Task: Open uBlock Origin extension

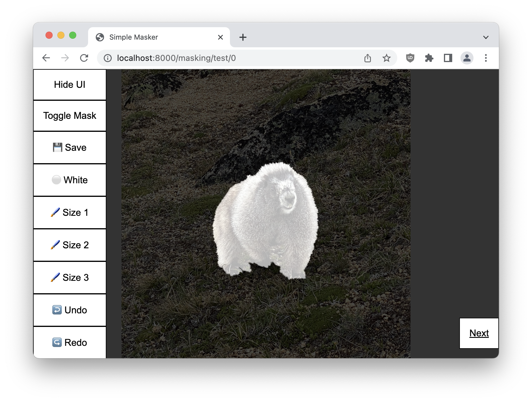Action: 410,58
